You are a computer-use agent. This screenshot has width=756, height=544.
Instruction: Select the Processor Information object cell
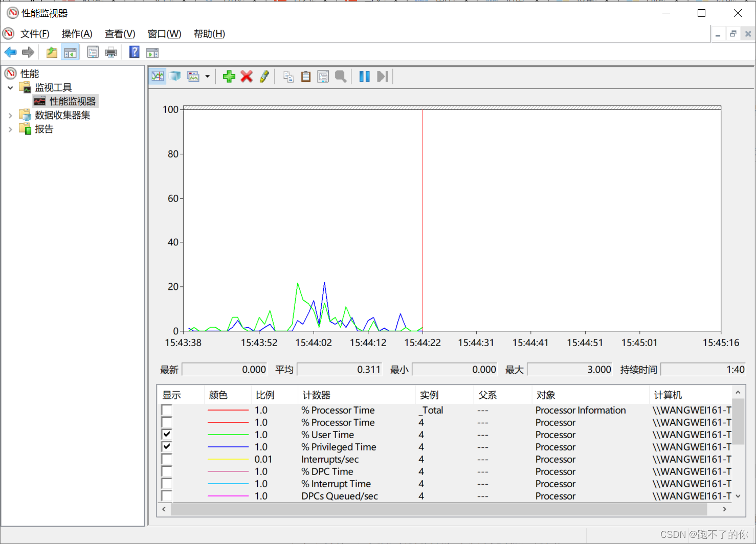click(581, 410)
